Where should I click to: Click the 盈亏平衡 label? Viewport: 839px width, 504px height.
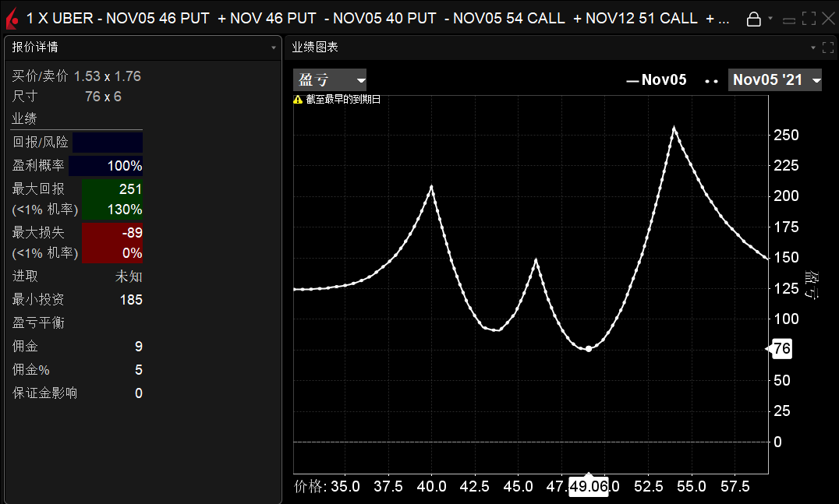coord(38,322)
